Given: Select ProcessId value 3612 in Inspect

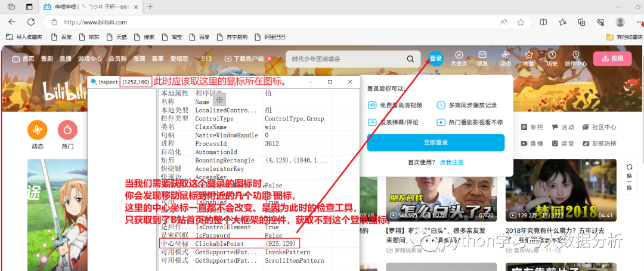Looking at the screenshot, I should (272, 143).
